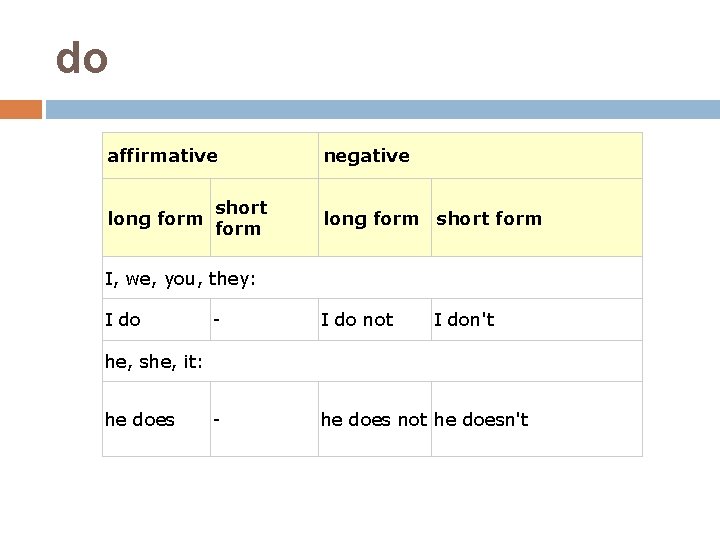Click the dash cell beside "I do"
The image size is (720, 540).
pos(216,320)
